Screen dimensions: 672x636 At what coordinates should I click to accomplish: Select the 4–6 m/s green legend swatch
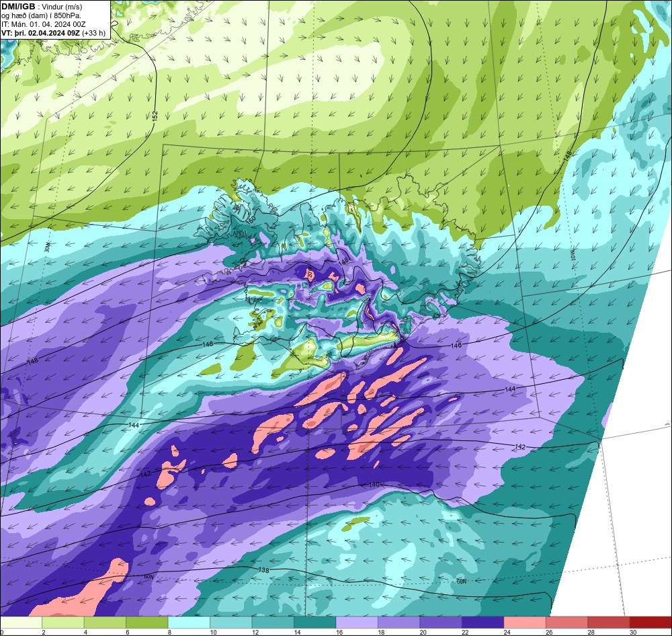105,623
